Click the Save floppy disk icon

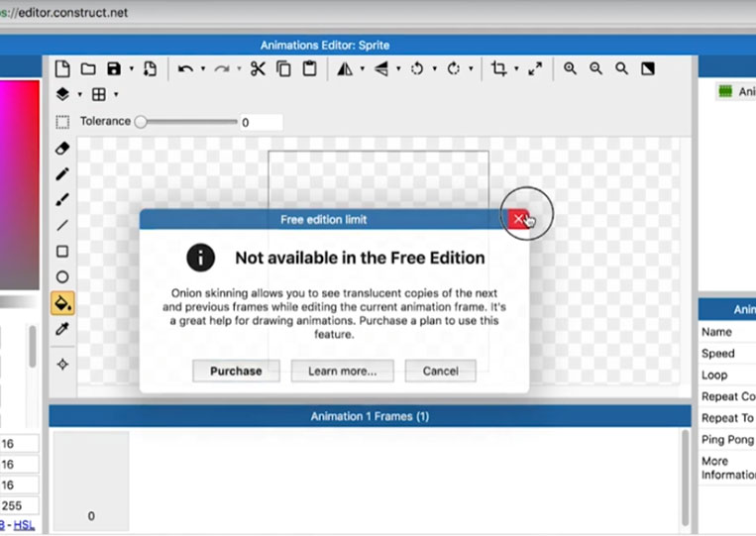[114, 69]
